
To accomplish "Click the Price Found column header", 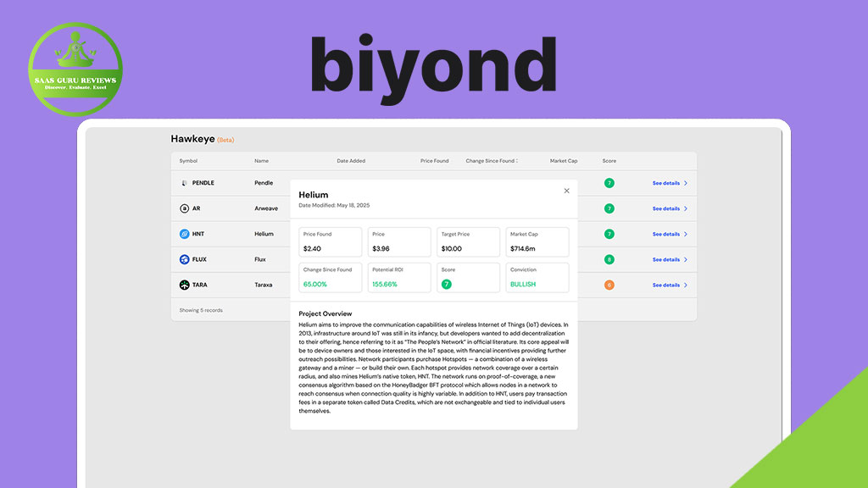I will (x=435, y=161).
